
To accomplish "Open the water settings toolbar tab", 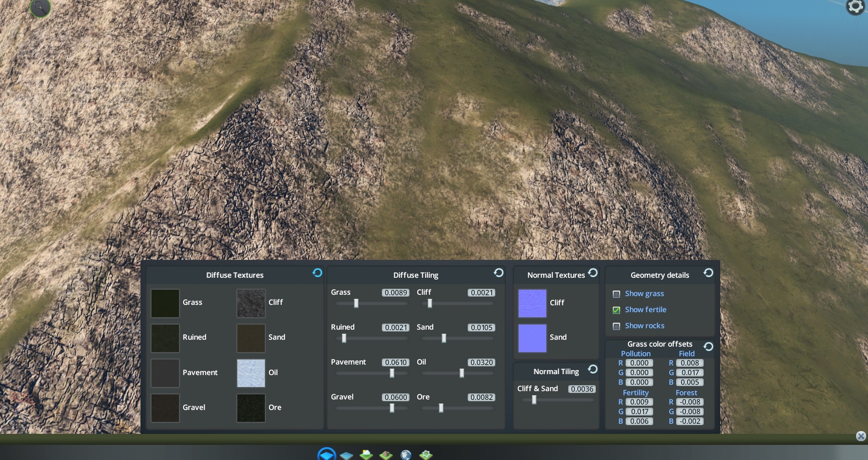I will tap(347, 455).
